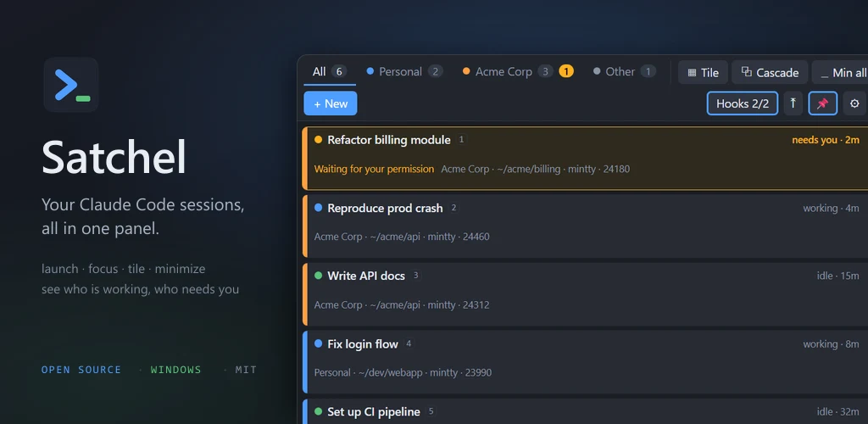Click the Hooks 2/2 button
The width and height of the screenshot is (868, 424).
pos(743,103)
